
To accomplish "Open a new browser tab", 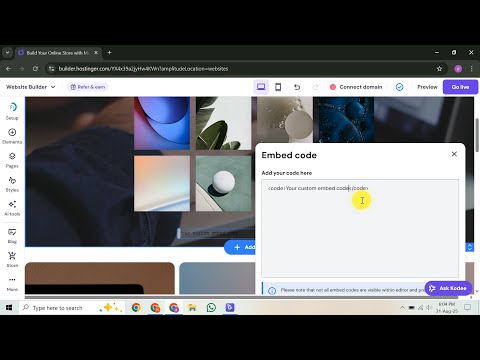I will (109, 52).
